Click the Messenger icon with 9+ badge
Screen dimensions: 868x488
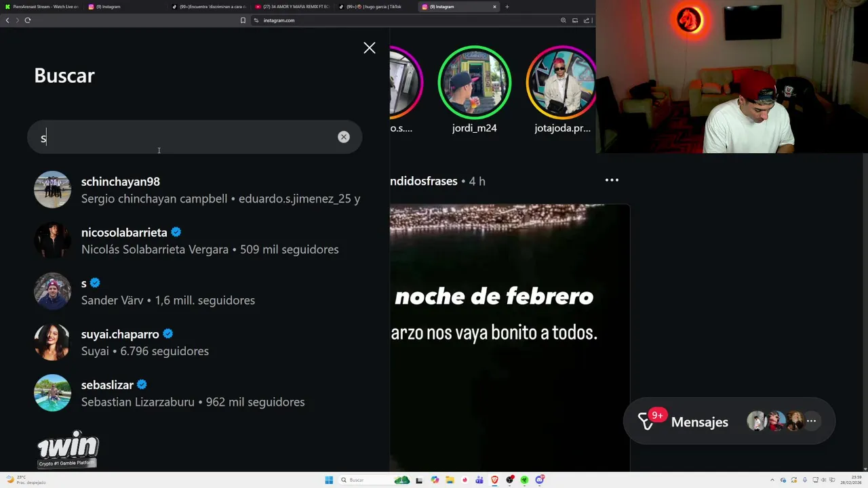646,422
